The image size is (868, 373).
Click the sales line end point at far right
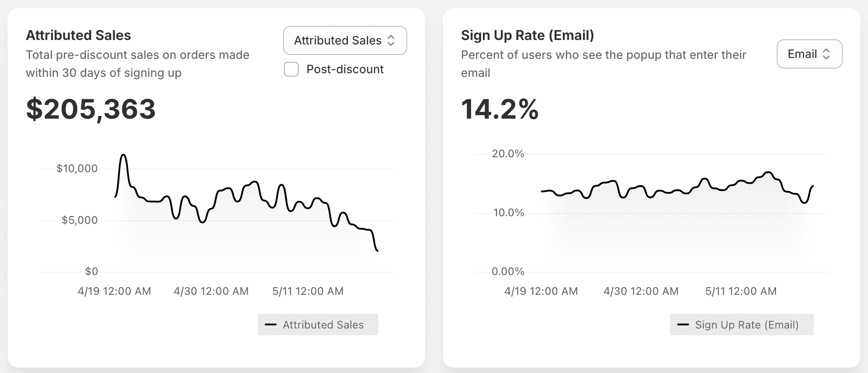pyautogui.click(x=377, y=250)
